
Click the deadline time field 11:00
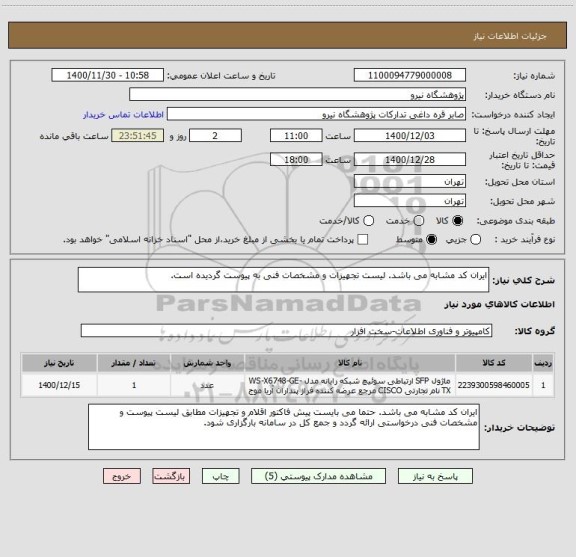[x=296, y=136]
